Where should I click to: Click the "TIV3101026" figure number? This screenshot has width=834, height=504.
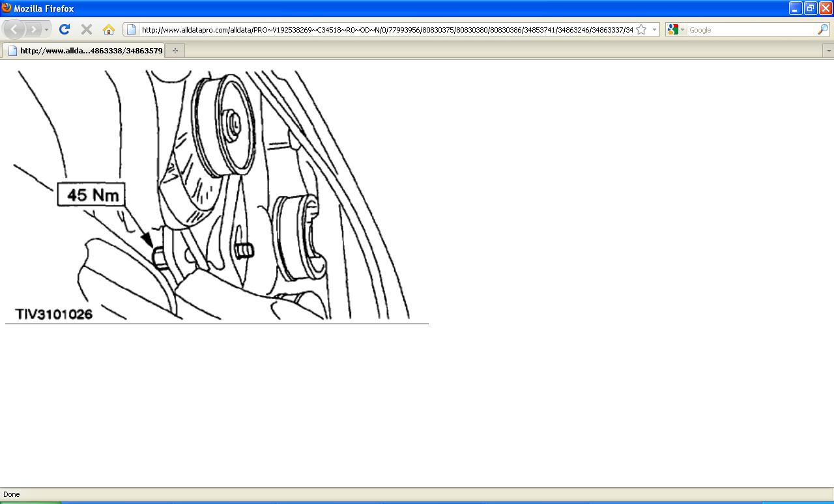pos(54,314)
